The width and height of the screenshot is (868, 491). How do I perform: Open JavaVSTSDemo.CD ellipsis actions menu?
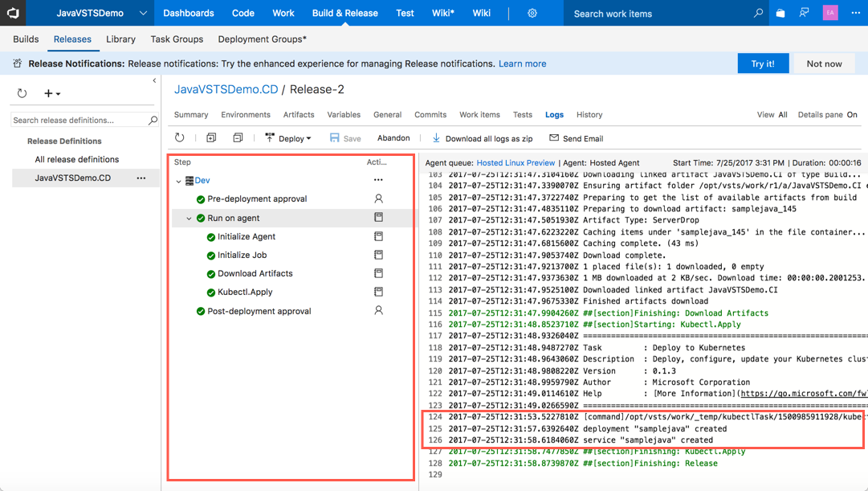(141, 178)
